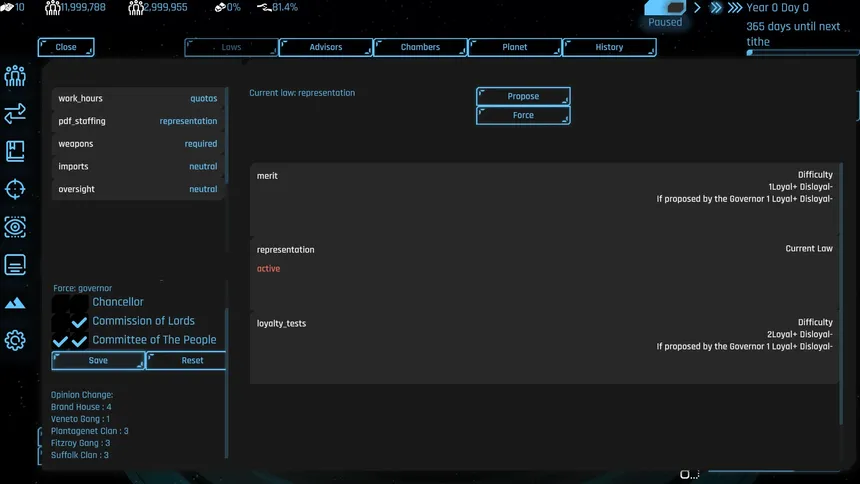
Task: Set game speed to single arrow
Action: tap(697, 8)
